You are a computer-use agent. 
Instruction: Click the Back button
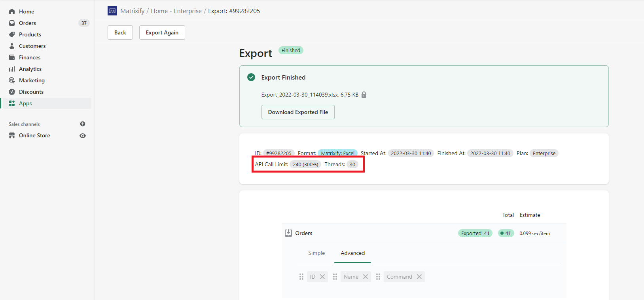[x=120, y=32]
